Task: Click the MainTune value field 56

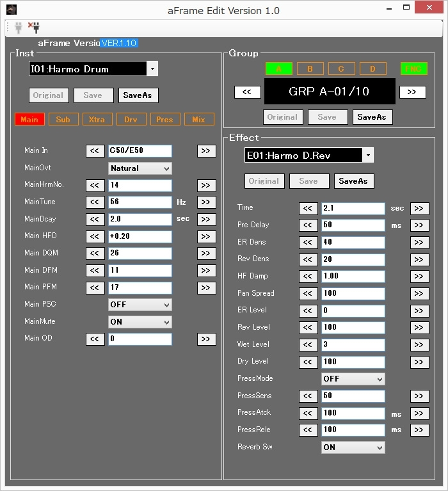Action: (x=140, y=202)
